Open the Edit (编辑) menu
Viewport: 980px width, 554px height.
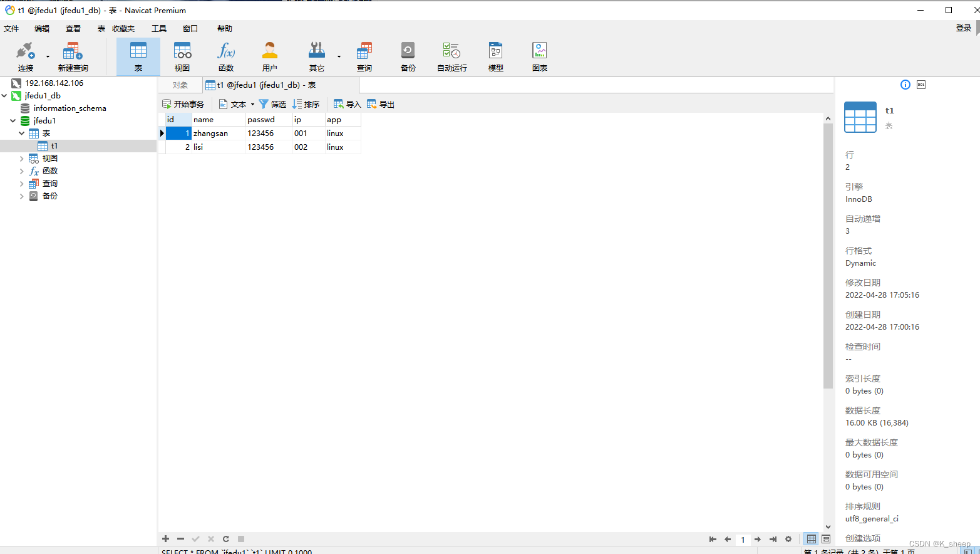42,29
